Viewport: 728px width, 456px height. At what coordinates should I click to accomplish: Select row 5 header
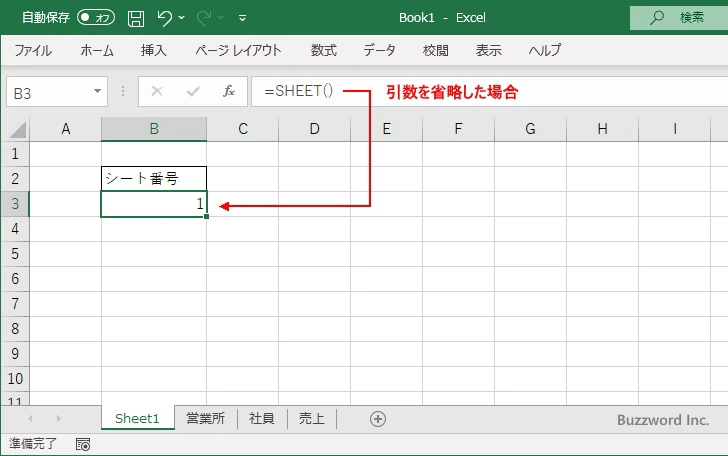click(x=15, y=254)
